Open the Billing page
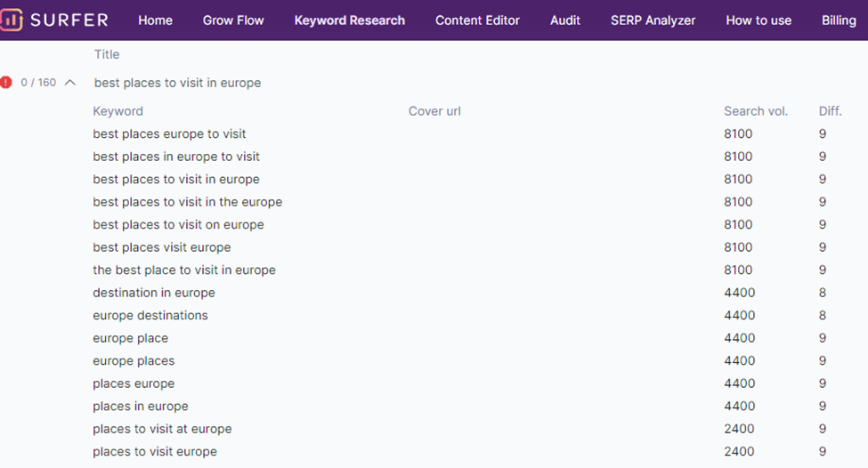 point(839,20)
